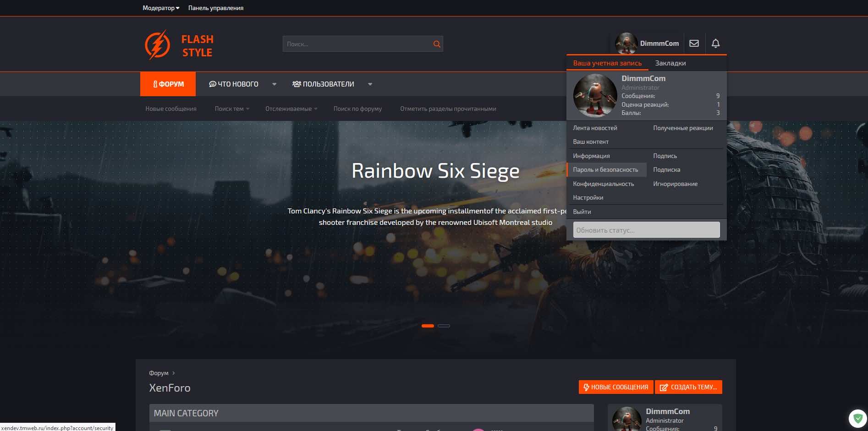Click the Оценка реакций value row
This screenshot has height=431, width=868.
point(670,104)
